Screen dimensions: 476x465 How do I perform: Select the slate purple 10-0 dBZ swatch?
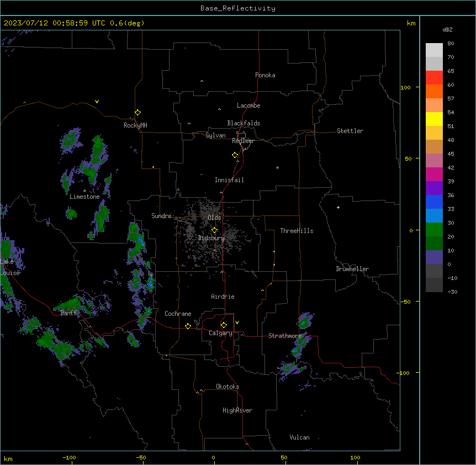[x=434, y=257]
